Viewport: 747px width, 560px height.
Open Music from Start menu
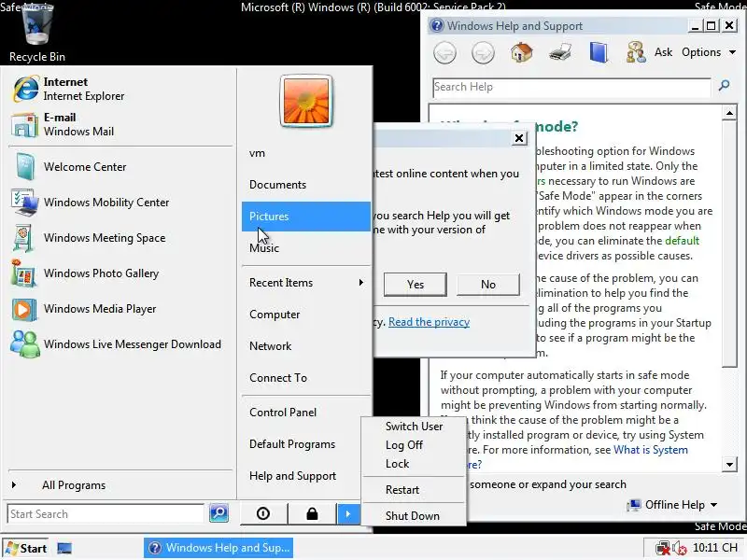306,248
